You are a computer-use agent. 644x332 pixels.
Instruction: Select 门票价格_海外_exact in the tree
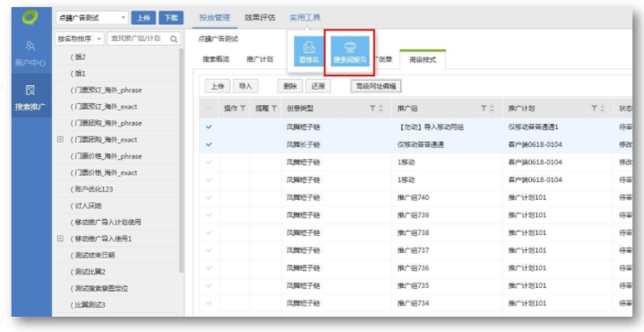click(x=104, y=172)
